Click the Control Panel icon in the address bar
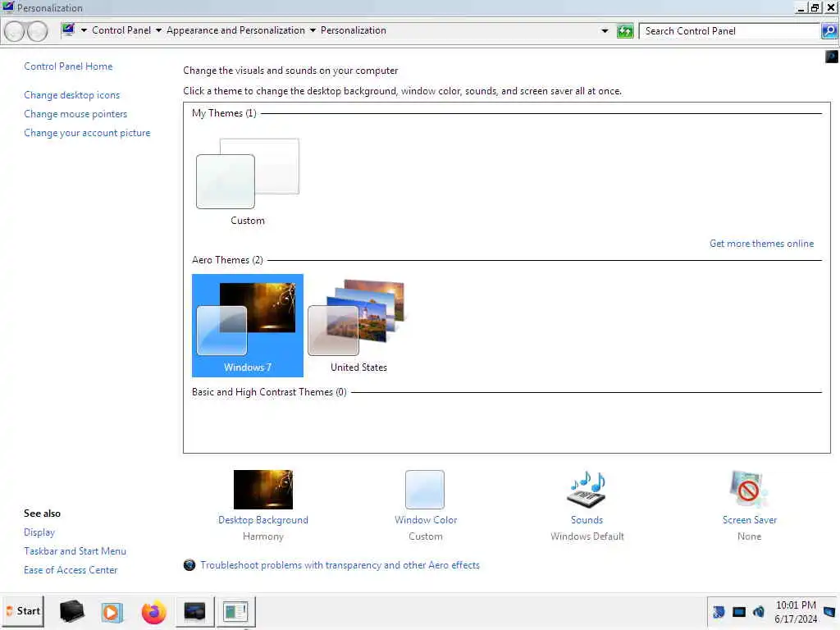 coord(68,30)
